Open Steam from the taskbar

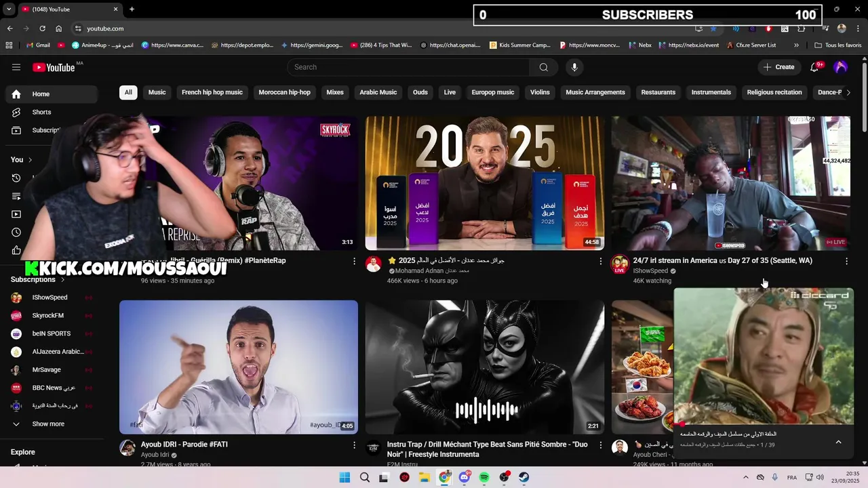point(524,477)
